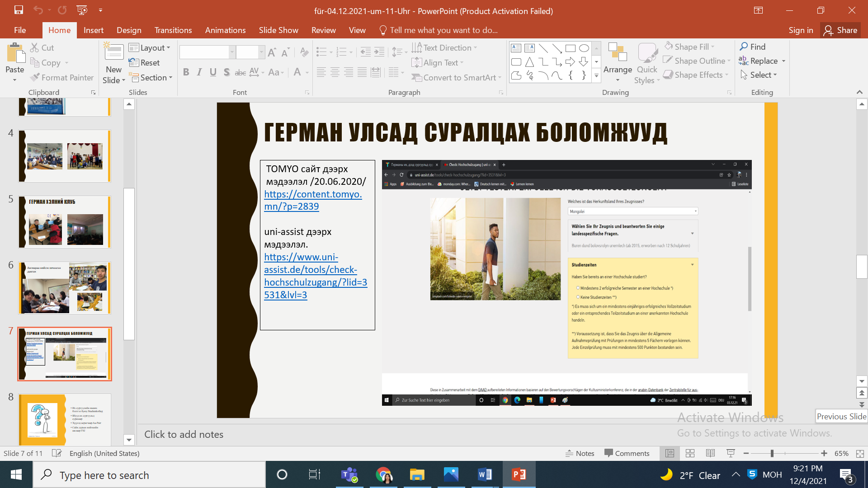The image size is (868, 488).
Task: Toggle Underline formatting
Action: pyautogui.click(x=213, y=72)
